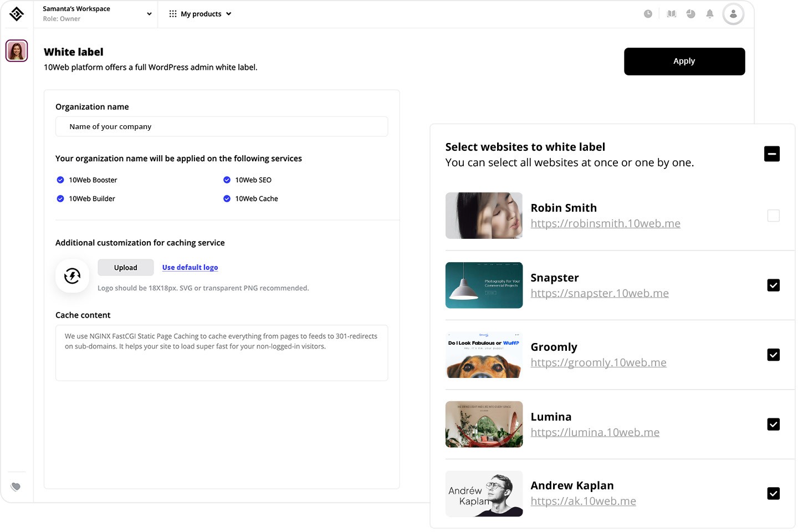Apply the white label settings
Viewport: 798px width, 532px height.
tap(684, 61)
